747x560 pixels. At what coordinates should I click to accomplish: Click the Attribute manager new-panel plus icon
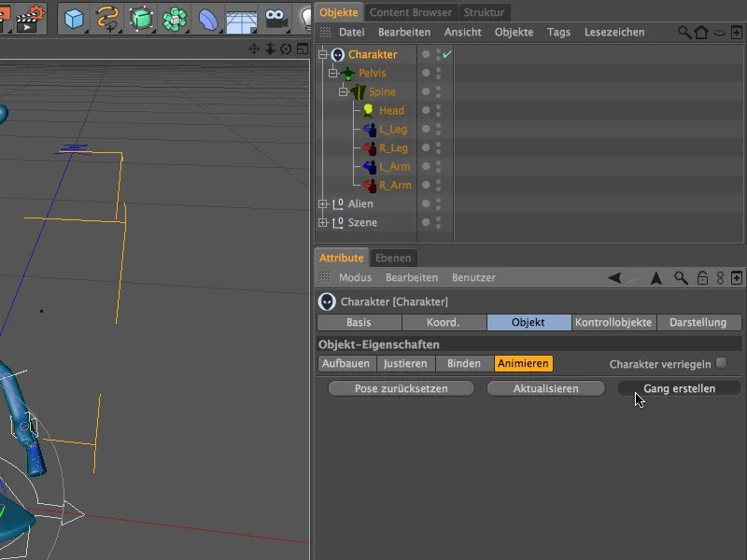(737, 277)
